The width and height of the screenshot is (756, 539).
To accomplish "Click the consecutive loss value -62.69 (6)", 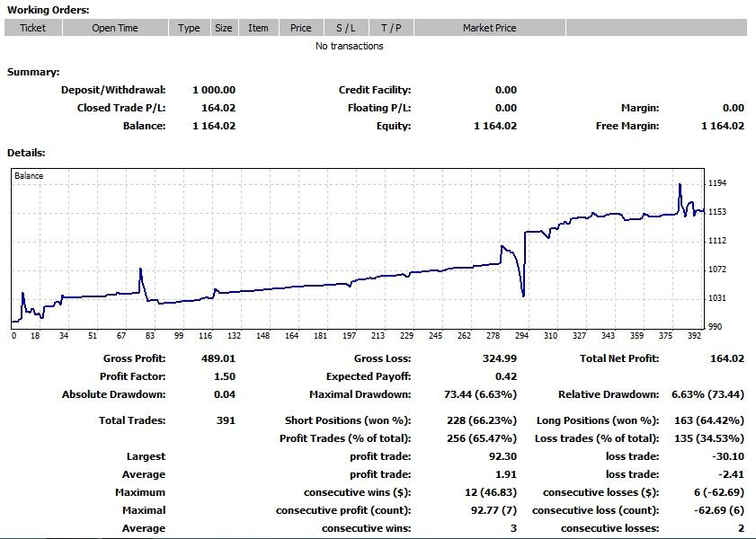I will click(x=719, y=510).
